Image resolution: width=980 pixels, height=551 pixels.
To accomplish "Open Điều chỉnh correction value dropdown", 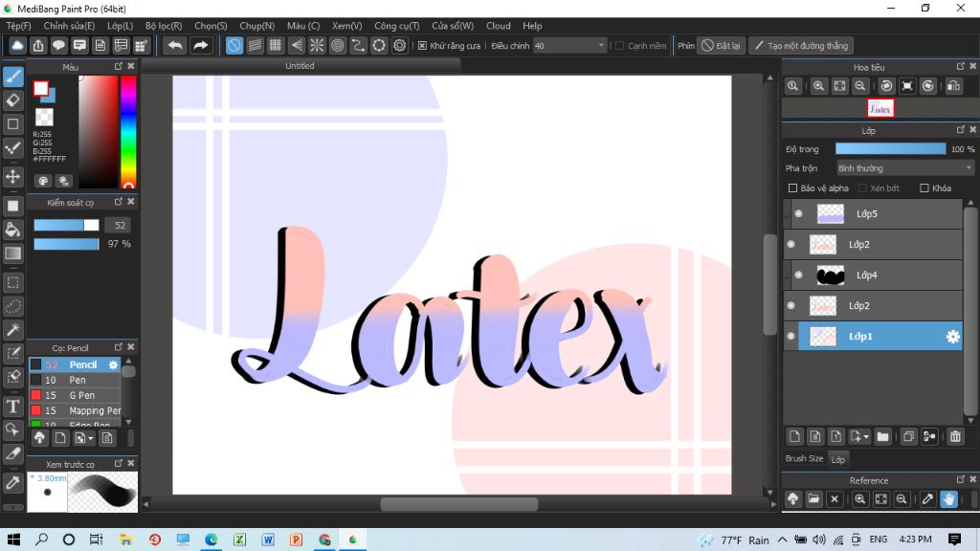I will (x=569, y=46).
